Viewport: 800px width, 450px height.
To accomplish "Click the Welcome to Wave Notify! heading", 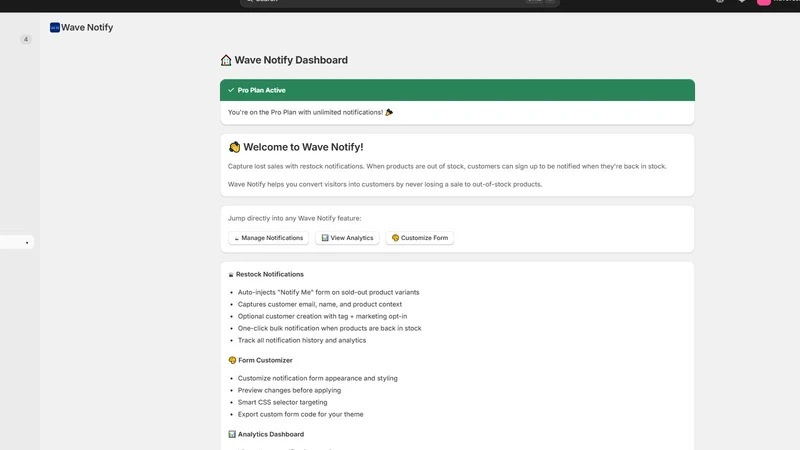I will (x=303, y=147).
